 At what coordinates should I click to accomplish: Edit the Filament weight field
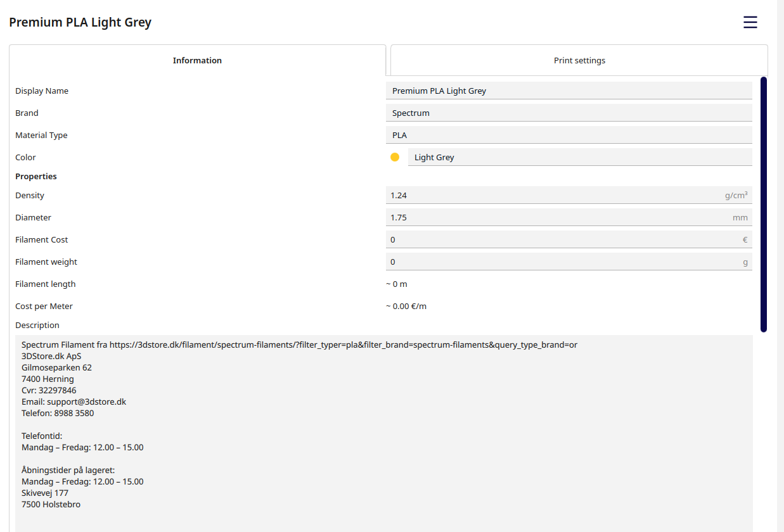569,262
